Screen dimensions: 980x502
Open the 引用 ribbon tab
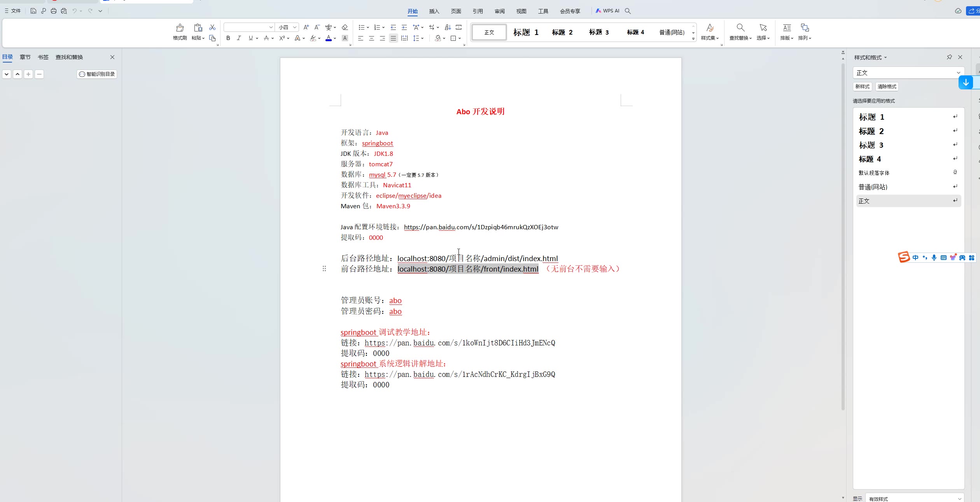478,11
